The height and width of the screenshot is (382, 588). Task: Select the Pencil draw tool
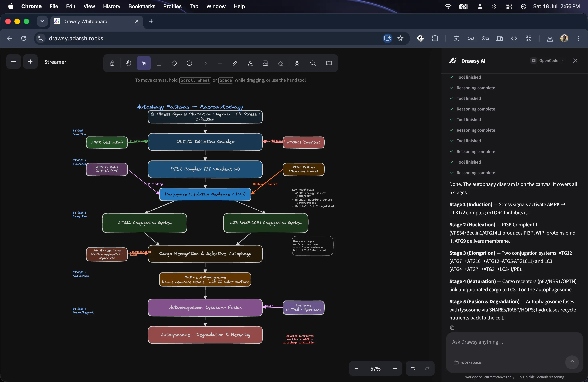[x=235, y=63]
